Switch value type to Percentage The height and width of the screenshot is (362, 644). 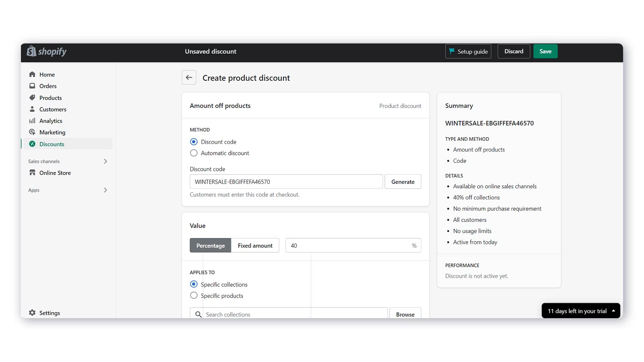tap(211, 245)
